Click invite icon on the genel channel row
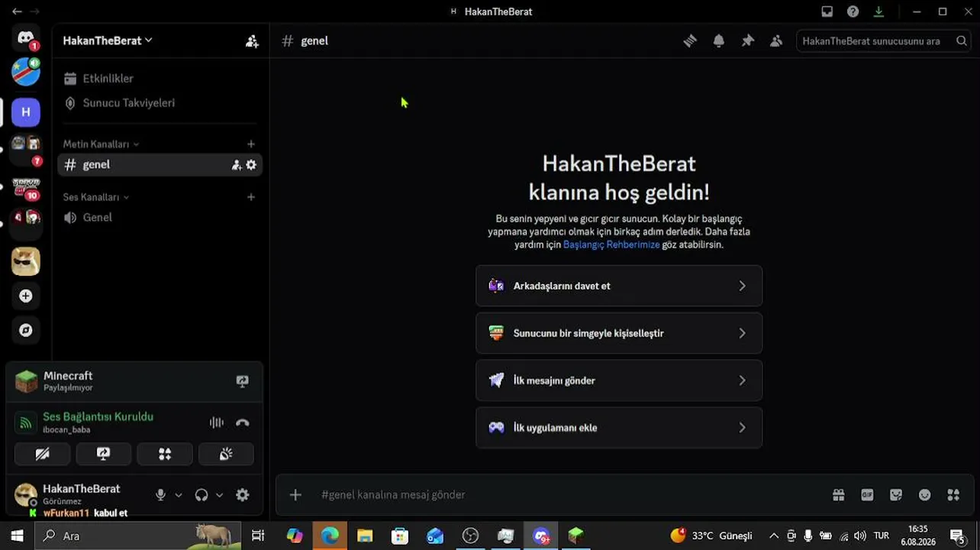 (237, 165)
